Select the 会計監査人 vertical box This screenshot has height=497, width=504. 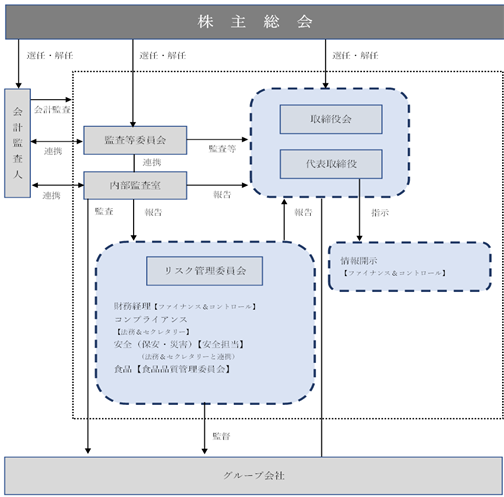18,143
